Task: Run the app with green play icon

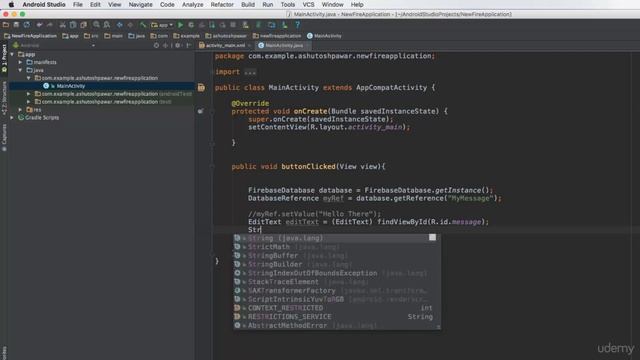Action: click(x=180, y=25)
